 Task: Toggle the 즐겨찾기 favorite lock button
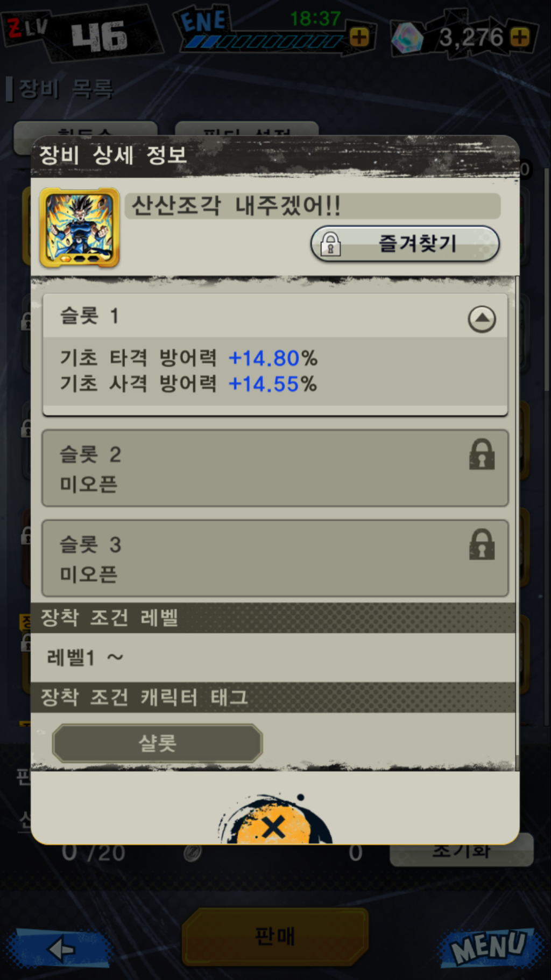pyautogui.click(x=405, y=244)
